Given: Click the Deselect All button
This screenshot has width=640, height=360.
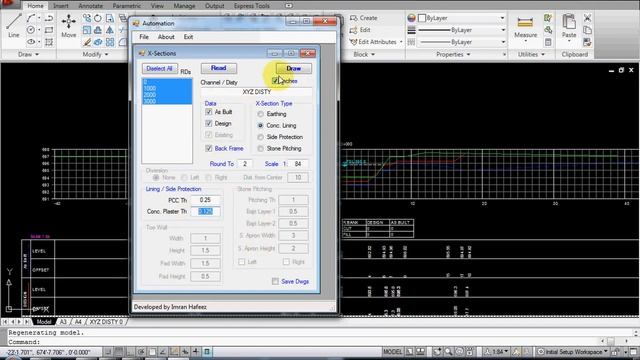Looking at the screenshot, I should (159, 69).
